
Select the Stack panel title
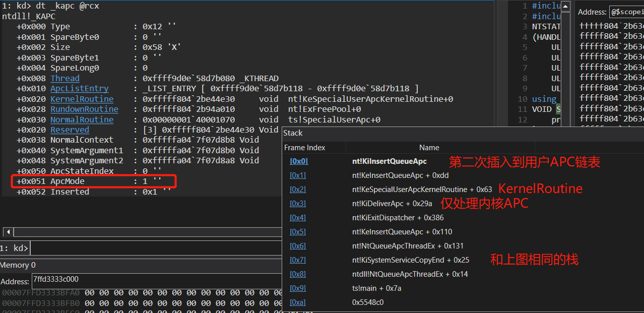pyautogui.click(x=293, y=133)
